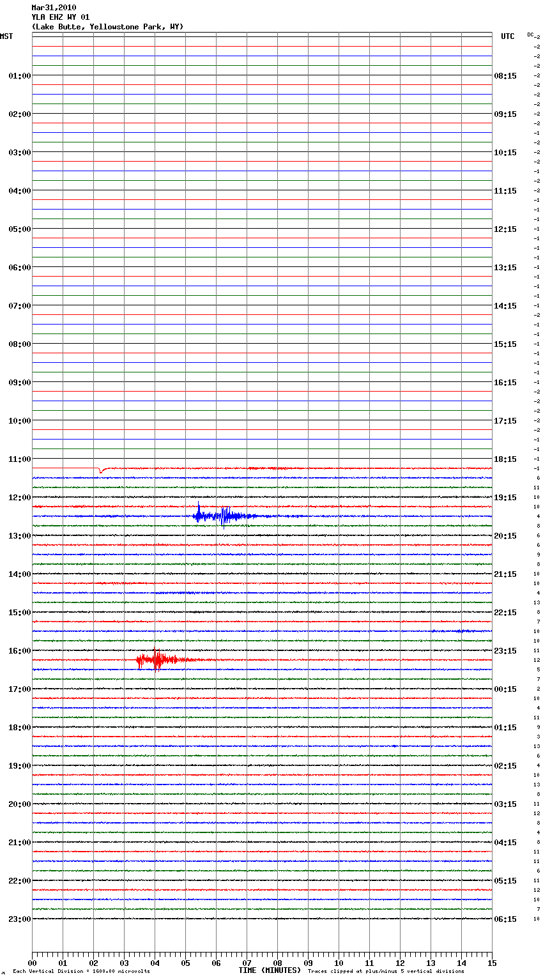Click minute 15 on the bottom axis

[492, 963]
